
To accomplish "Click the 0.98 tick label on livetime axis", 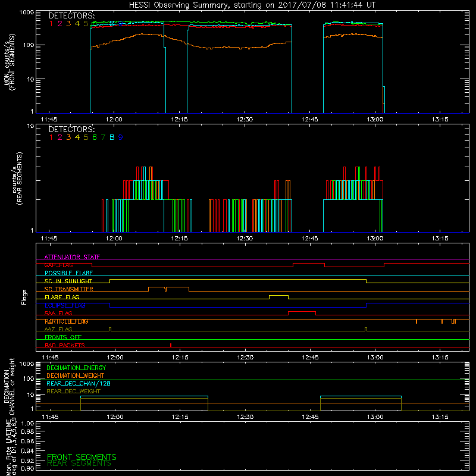I will [x=27, y=432].
